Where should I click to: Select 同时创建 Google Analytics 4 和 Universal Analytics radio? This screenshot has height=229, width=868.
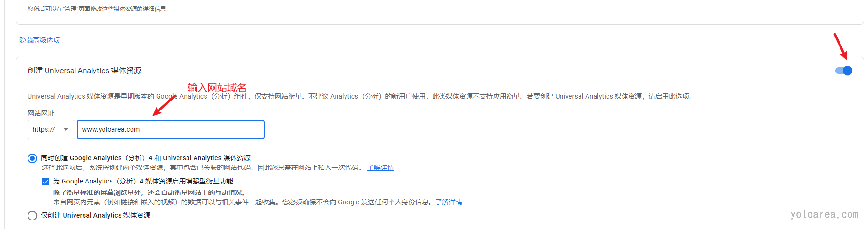coord(32,158)
